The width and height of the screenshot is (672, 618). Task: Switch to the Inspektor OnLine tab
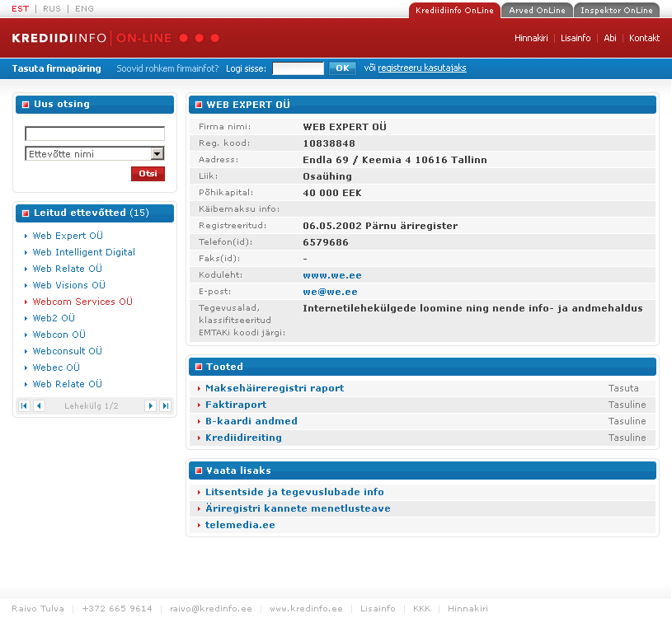pyautogui.click(x=616, y=10)
